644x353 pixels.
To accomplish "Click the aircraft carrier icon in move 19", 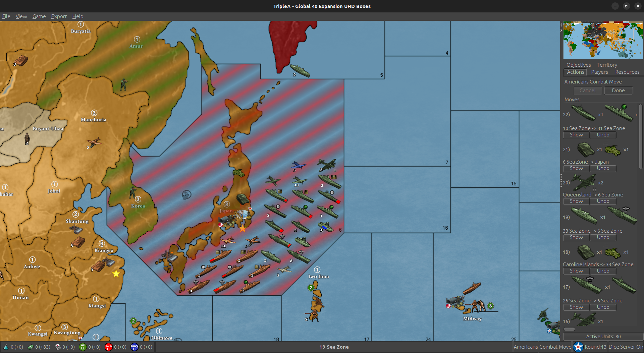I will point(623,215).
